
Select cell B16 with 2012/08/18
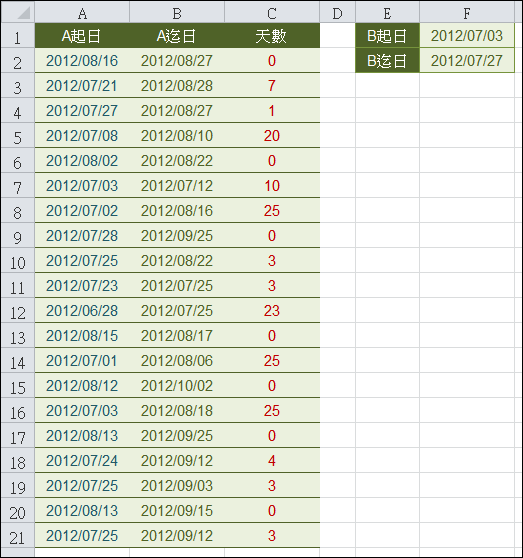[x=177, y=411]
